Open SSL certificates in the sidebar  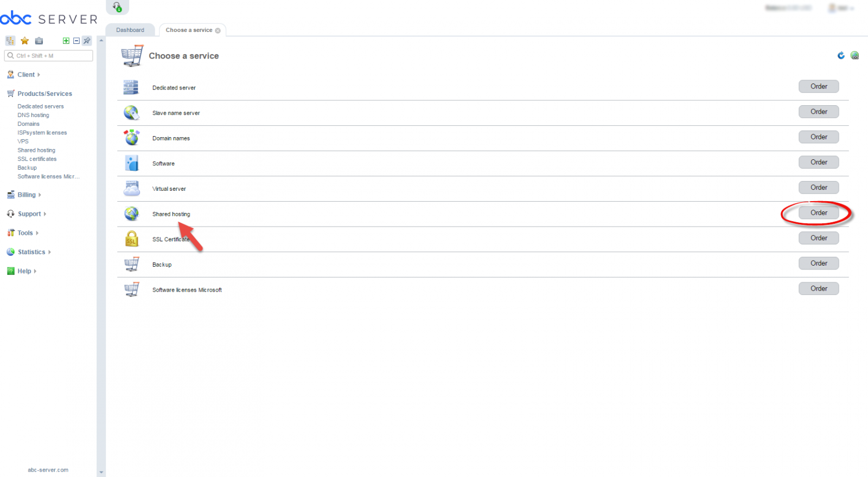(37, 159)
